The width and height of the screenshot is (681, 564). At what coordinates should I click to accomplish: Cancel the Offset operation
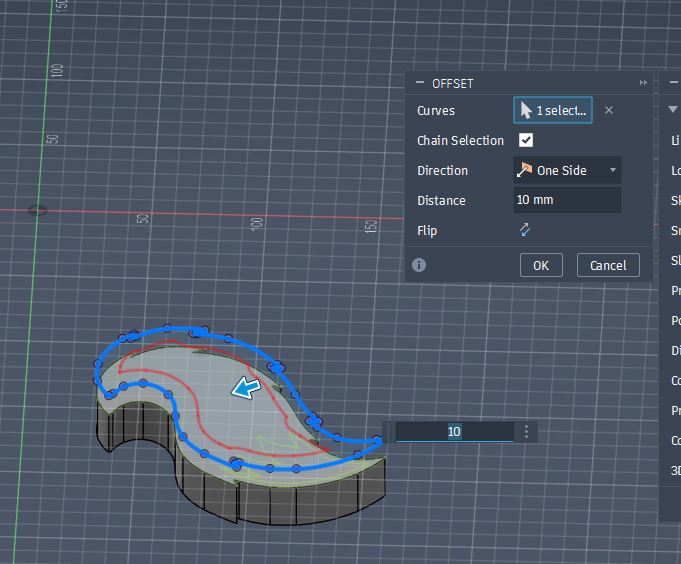click(x=608, y=265)
